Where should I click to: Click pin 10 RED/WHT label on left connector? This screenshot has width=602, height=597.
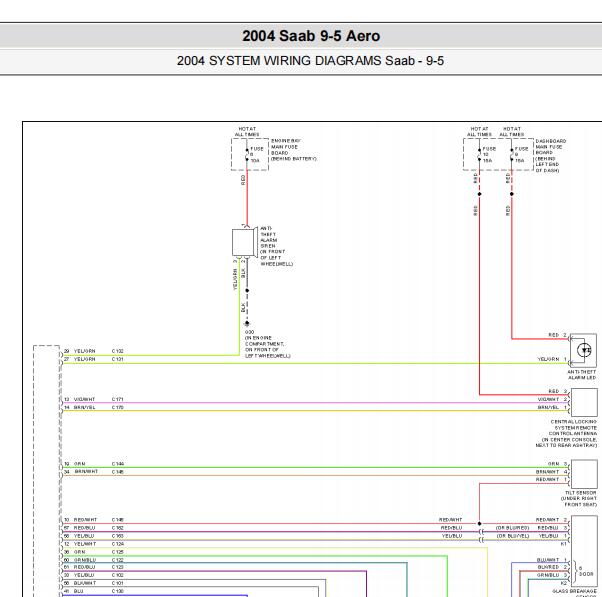[80, 519]
